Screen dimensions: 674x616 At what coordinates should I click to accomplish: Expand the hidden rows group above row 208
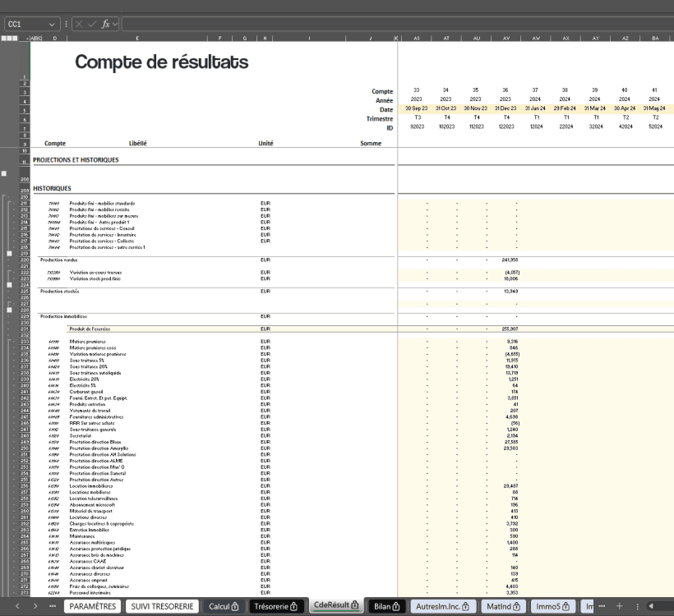click(4, 174)
